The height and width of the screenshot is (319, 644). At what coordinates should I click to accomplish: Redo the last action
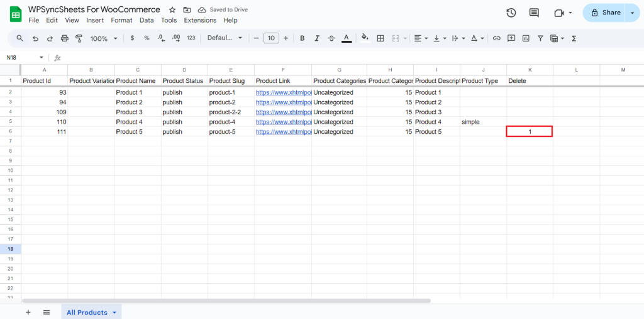click(x=50, y=38)
